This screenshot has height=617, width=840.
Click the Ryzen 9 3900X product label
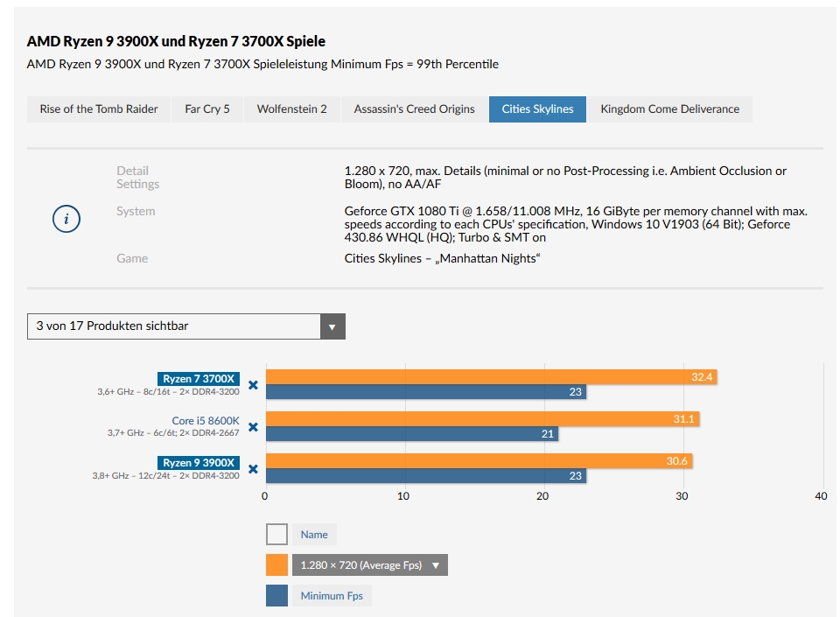[199, 463]
